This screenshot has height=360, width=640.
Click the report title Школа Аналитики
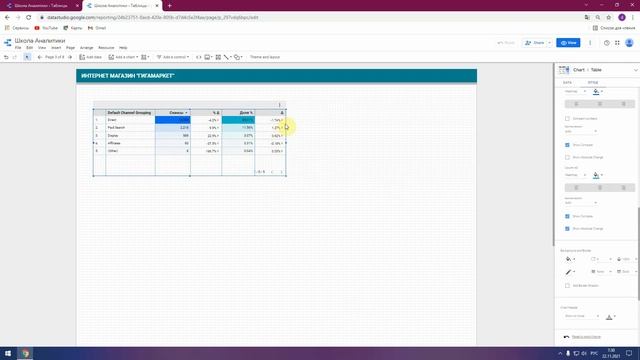click(40, 41)
